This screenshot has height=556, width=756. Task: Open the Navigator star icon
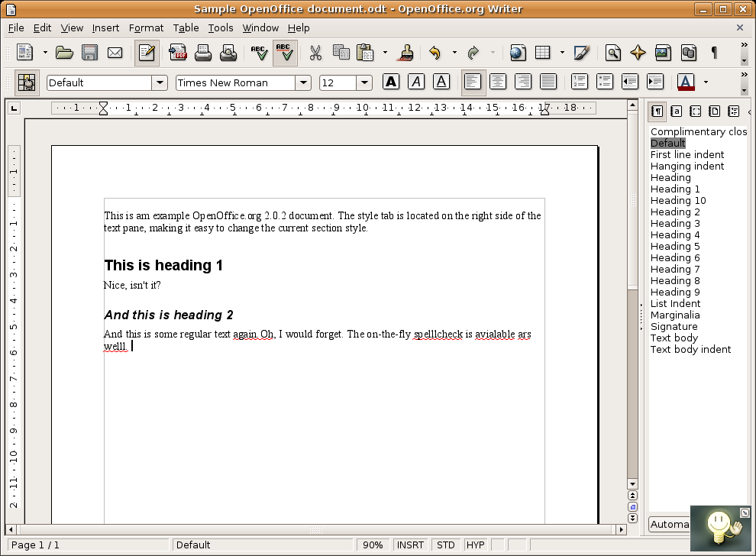tap(638, 53)
